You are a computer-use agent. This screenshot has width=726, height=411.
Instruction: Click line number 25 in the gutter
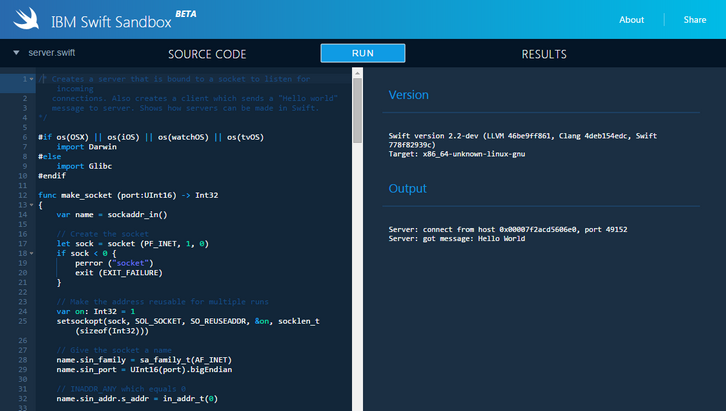click(x=24, y=320)
